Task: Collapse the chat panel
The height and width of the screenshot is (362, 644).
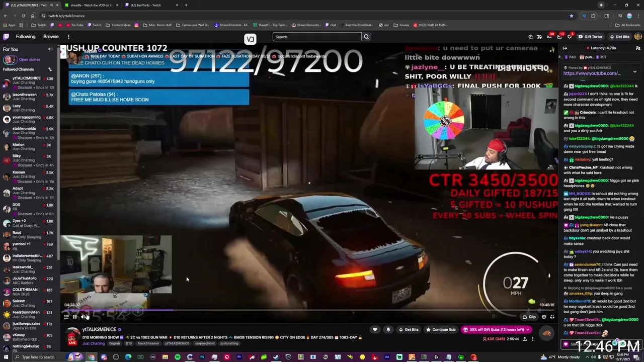Action: pyautogui.click(x=565, y=48)
